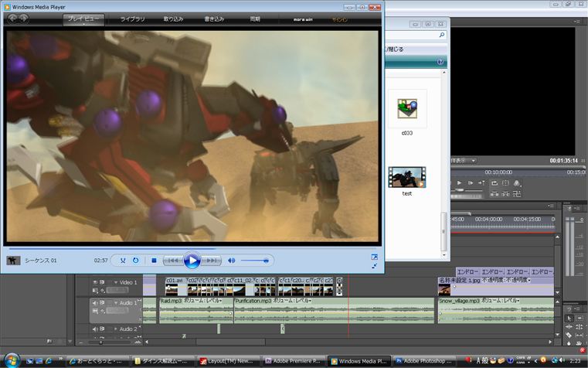Stop playback in Windows Media Player
Image resolution: width=588 pixels, height=368 pixels.
(154, 261)
